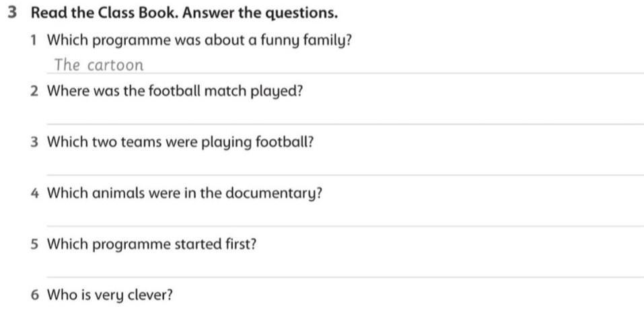The image size is (644, 325).
Task: Click question 'Who is very clever?'
Action: pyautogui.click(x=110, y=295)
